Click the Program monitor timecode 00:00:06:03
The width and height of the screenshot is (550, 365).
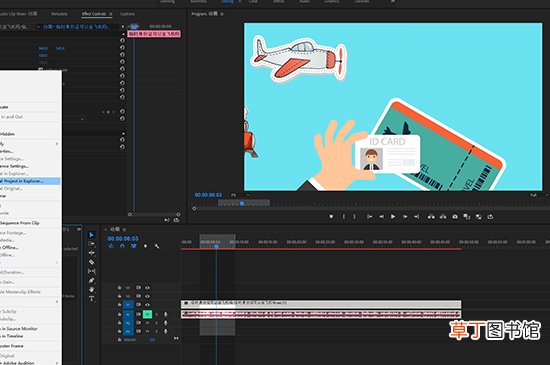[208, 195]
